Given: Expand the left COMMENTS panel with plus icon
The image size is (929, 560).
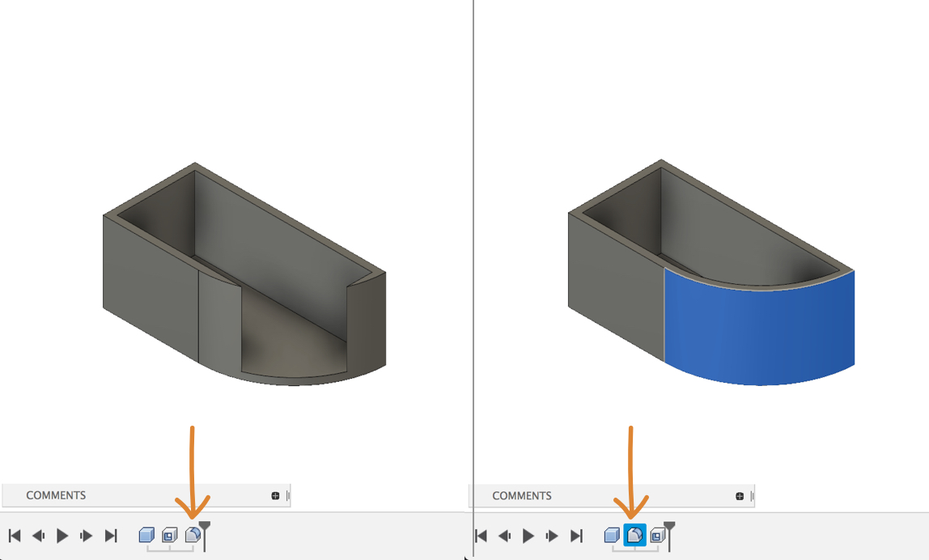Looking at the screenshot, I should pyautogui.click(x=275, y=495).
